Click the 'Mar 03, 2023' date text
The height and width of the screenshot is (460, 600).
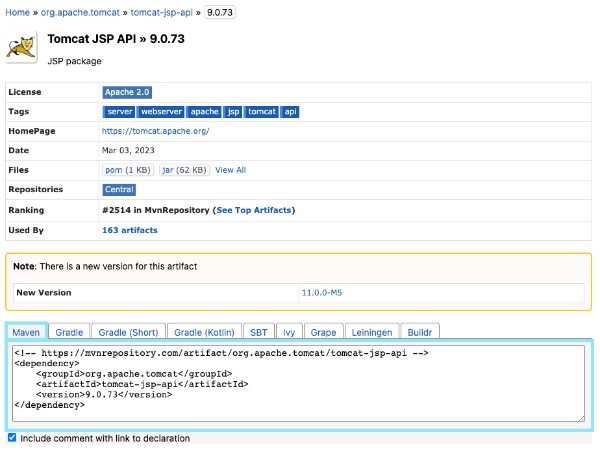(128, 150)
